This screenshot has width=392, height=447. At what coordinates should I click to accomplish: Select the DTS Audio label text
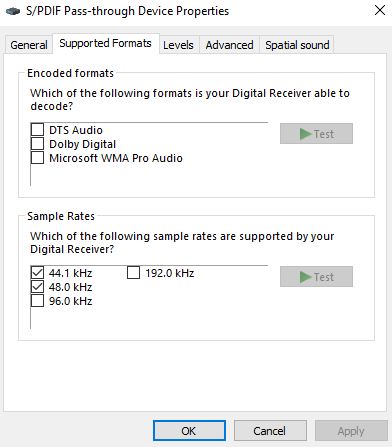(x=76, y=130)
